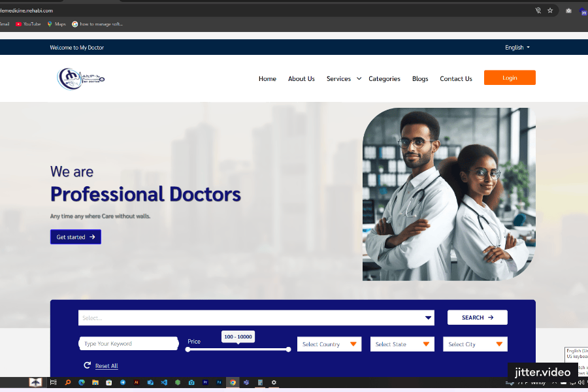The image size is (588, 392).
Task: Expand the Services menu chevron
Action: click(359, 78)
